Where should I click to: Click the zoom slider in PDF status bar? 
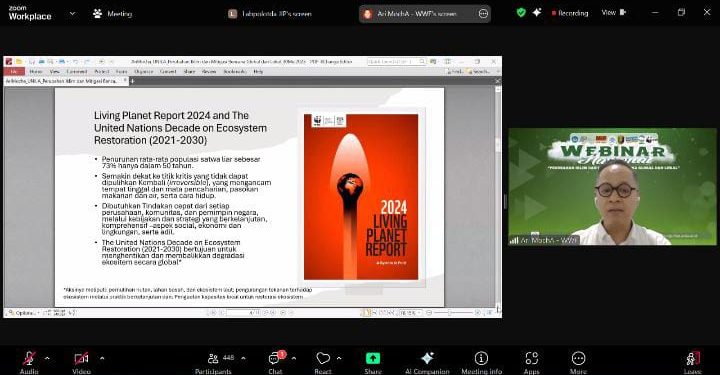click(452, 313)
